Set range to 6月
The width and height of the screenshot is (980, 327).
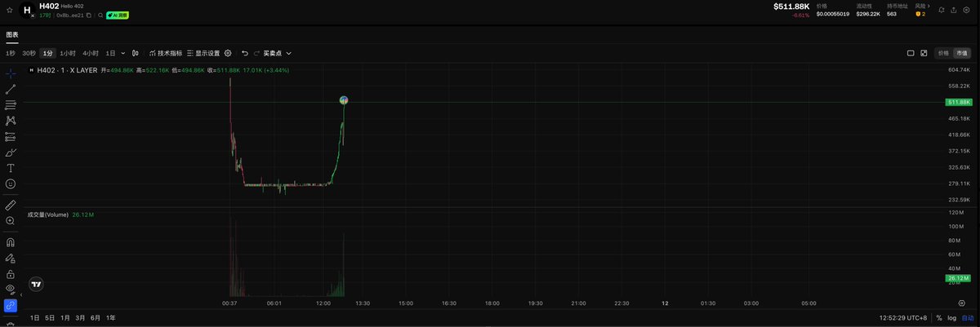96,318
